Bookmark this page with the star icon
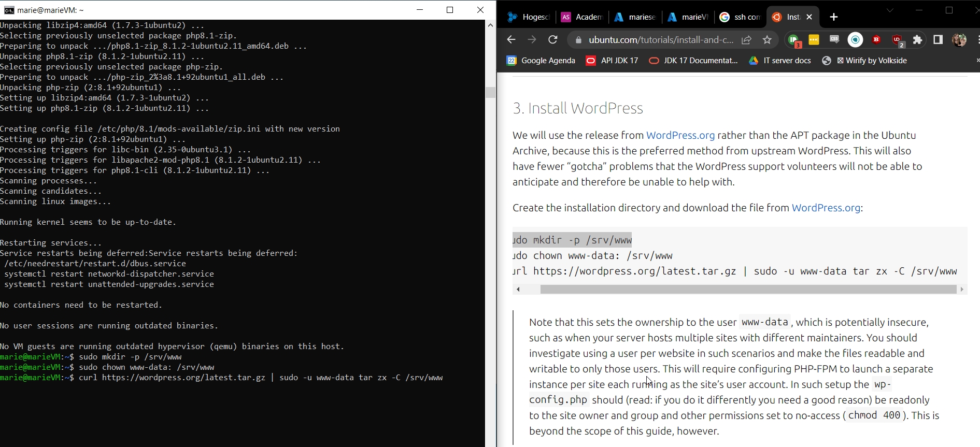Viewport: 980px width, 447px height. point(767,40)
